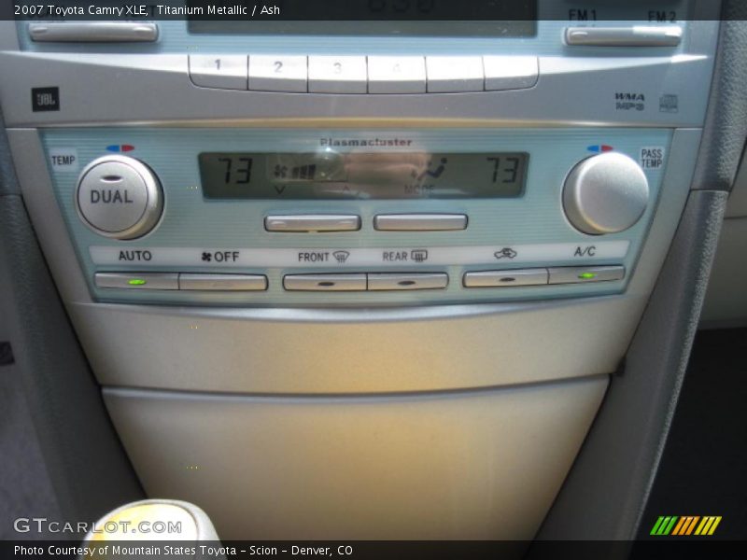Viewport: 747px width, 560px height.
Task: Tap the front defrost windshield icon
Action: [341, 258]
